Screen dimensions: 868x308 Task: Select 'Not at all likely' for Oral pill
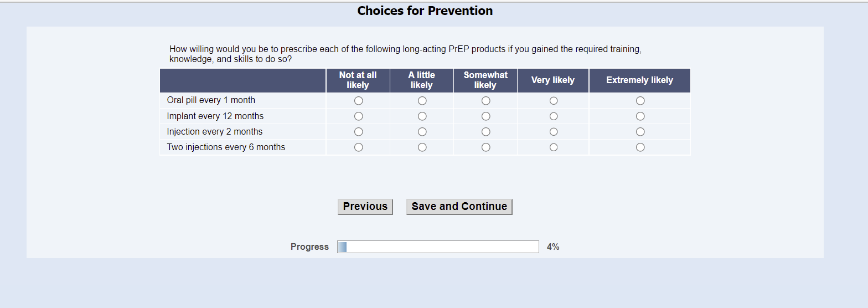358,101
